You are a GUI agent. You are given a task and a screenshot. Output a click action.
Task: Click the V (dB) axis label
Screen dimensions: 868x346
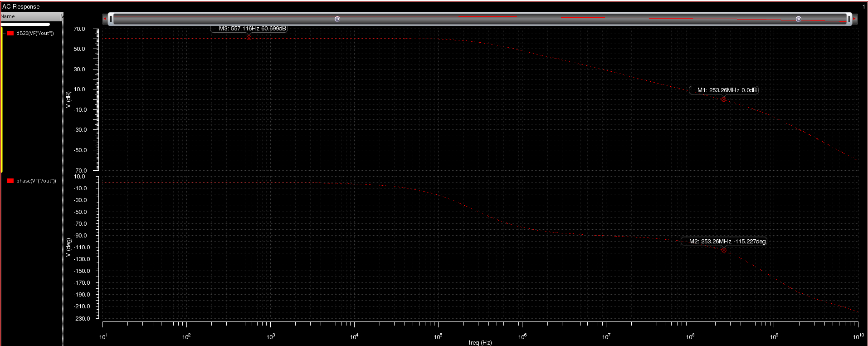click(x=68, y=99)
